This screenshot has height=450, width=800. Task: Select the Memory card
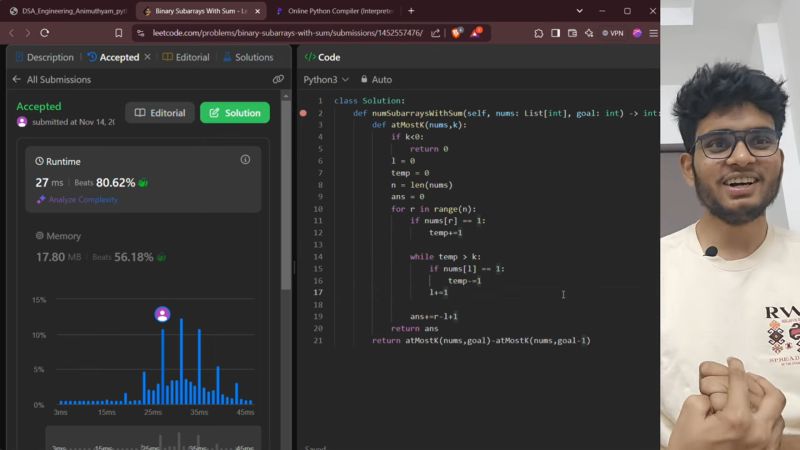[143, 249]
